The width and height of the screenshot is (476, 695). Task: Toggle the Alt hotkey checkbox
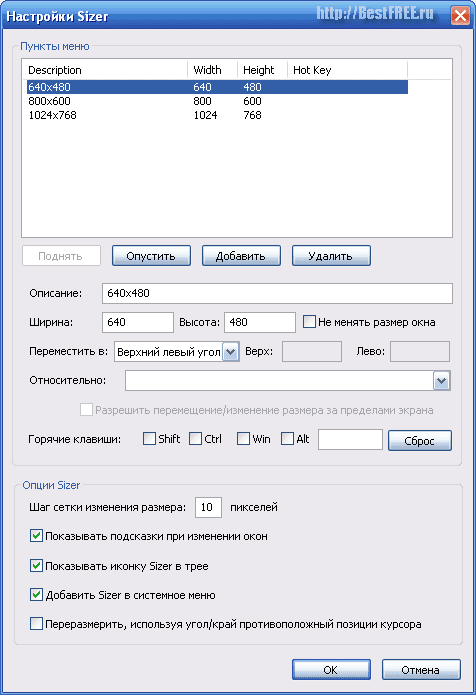click(287, 439)
